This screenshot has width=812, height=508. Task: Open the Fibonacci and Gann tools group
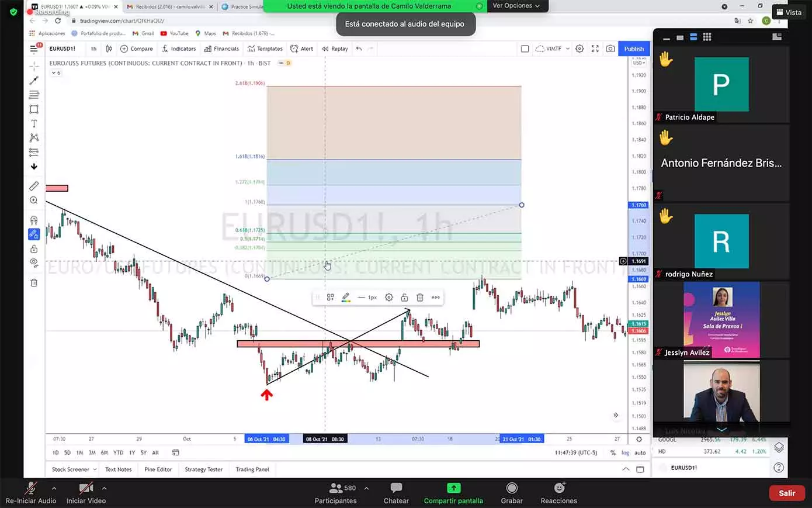pos(34,95)
